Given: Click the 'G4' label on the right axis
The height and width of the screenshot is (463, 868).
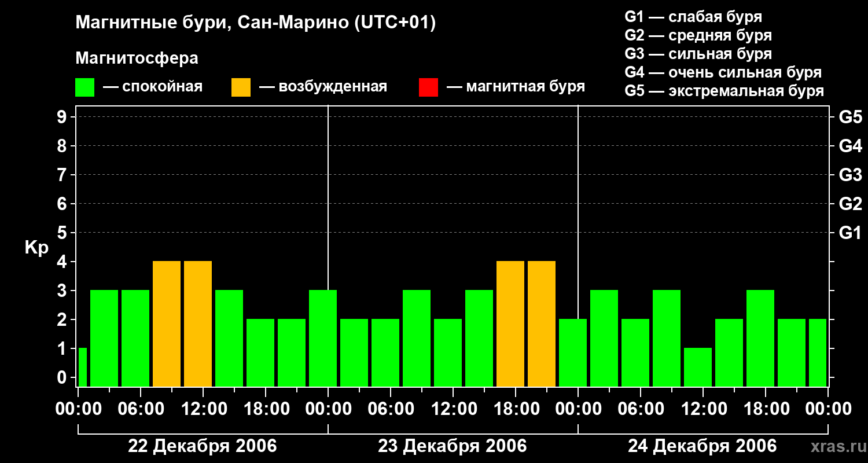Looking at the screenshot, I should 851,146.
